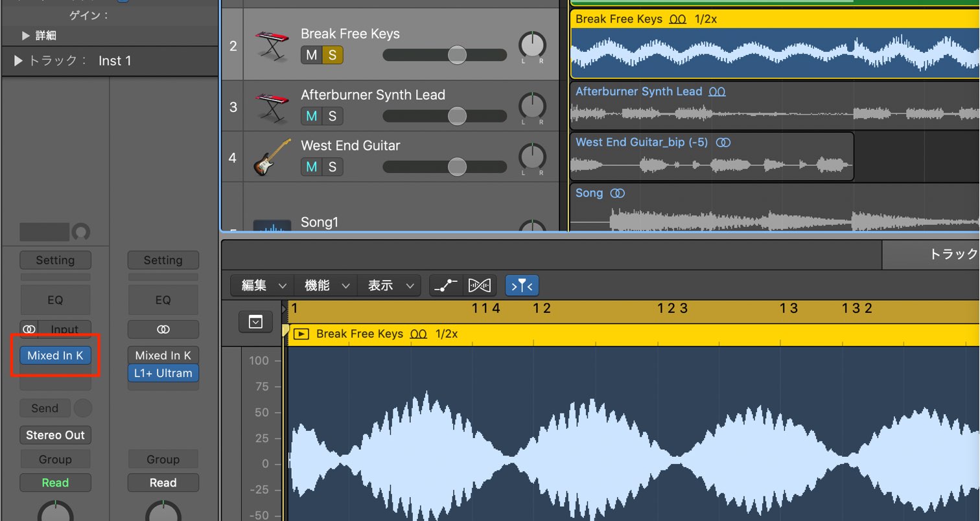Click the loop icon in the editor region header

[x=419, y=334]
